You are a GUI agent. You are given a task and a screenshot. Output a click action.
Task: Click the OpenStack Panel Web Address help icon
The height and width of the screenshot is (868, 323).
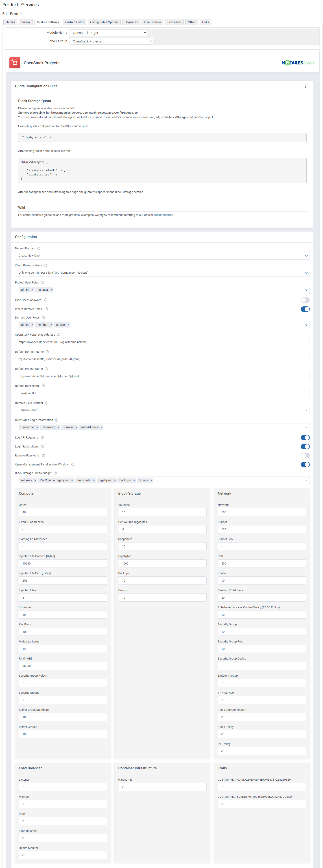(x=59, y=335)
